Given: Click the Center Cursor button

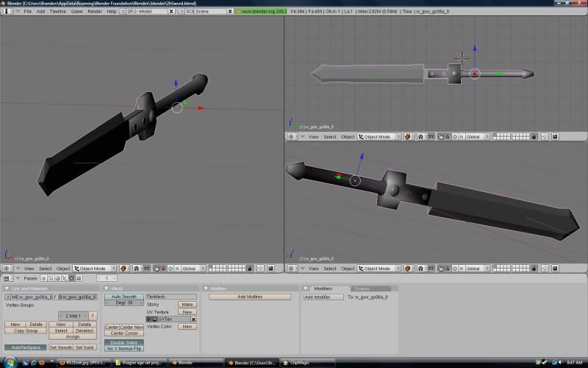Looking at the screenshot, I should 124,333.
